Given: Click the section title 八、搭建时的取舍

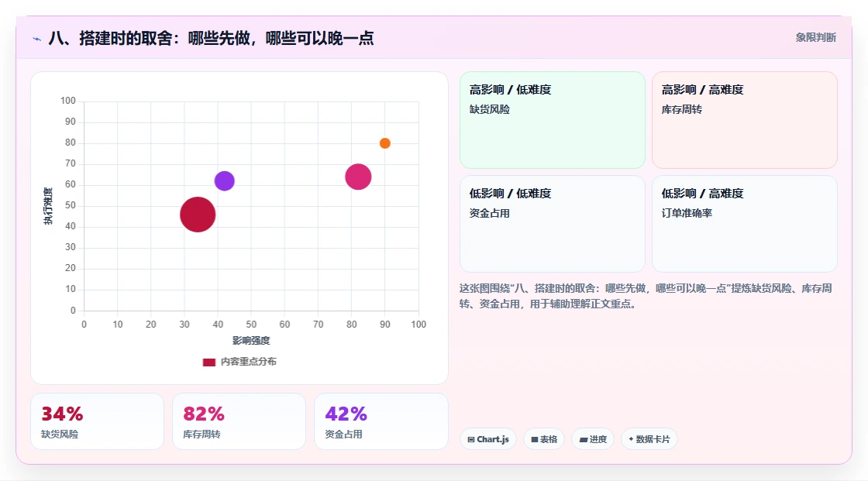Looking at the screenshot, I should [x=211, y=38].
